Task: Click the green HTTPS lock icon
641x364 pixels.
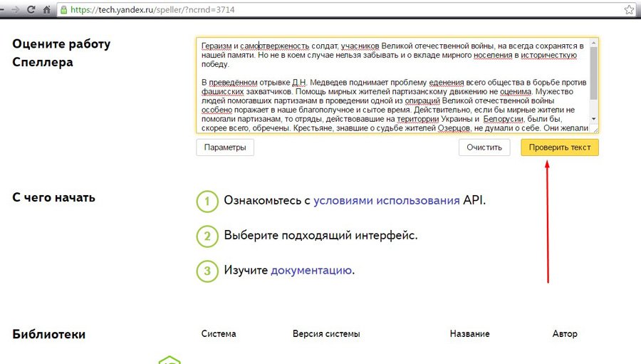Action: tap(63, 10)
